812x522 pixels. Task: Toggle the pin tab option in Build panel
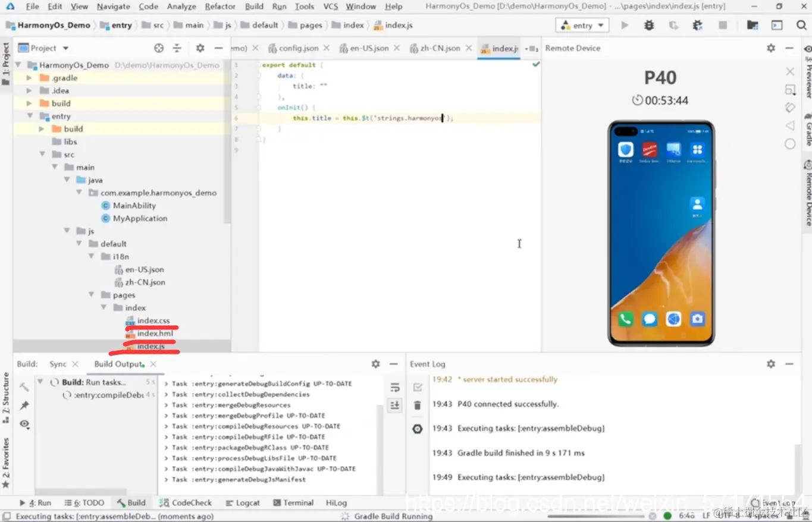pyautogui.click(x=24, y=405)
